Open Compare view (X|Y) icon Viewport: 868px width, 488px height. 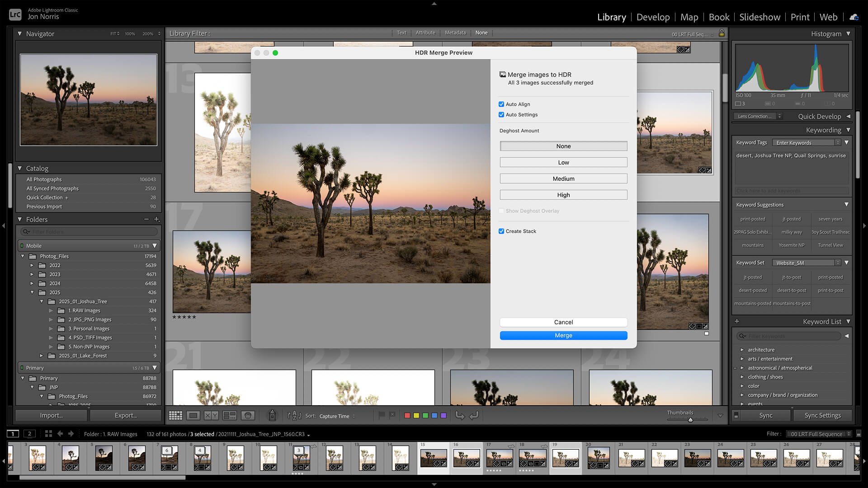tap(211, 416)
